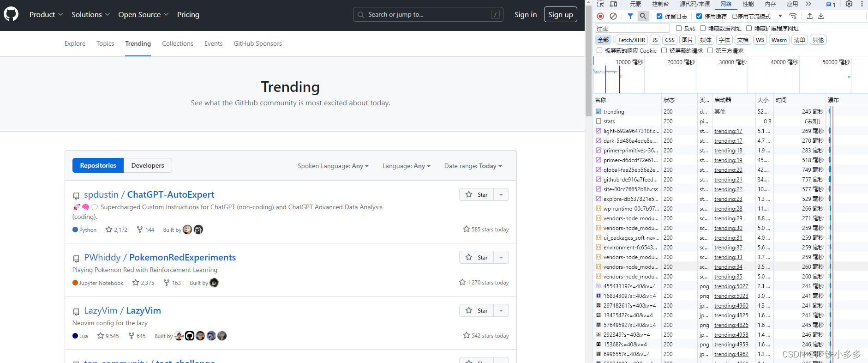Open the Language: Any dropdown
The height and width of the screenshot is (363, 868).
[407, 166]
